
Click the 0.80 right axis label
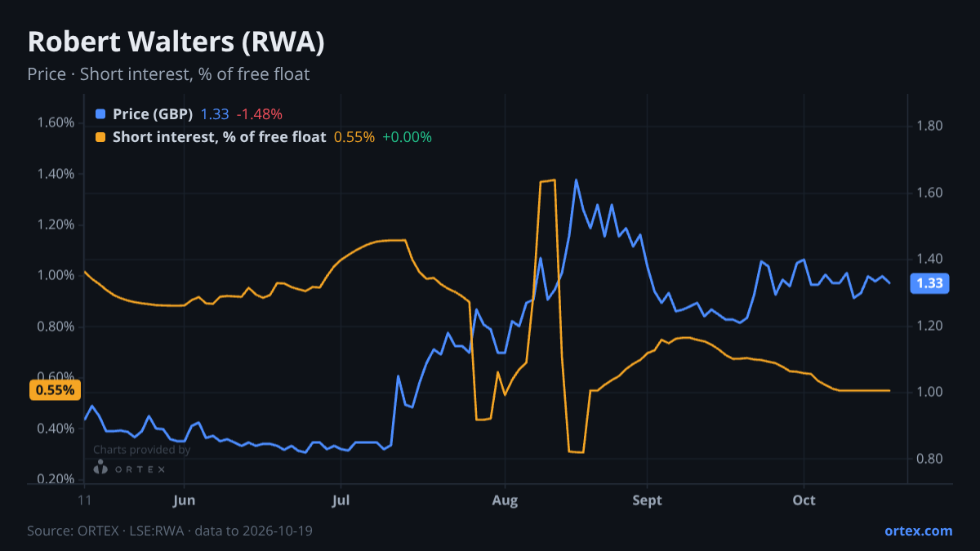pos(931,459)
